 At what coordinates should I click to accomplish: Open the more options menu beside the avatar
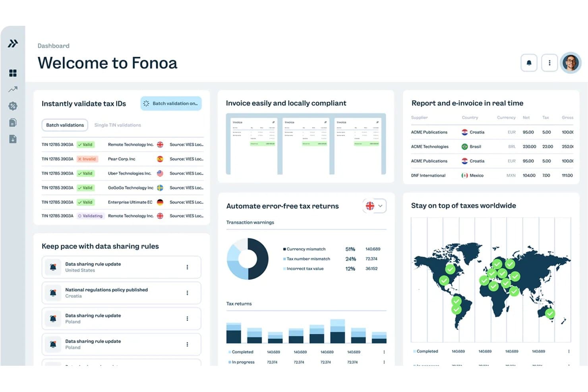(549, 63)
